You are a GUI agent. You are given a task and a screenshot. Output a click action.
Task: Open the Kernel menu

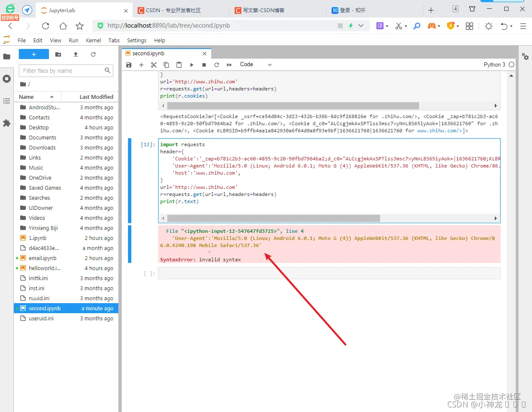point(93,41)
